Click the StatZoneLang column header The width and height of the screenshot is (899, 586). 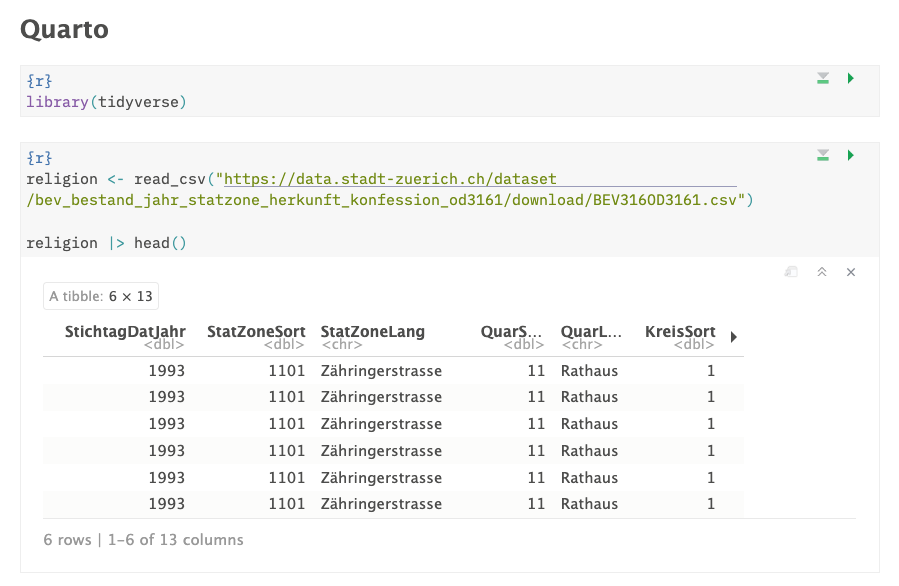[x=372, y=332]
